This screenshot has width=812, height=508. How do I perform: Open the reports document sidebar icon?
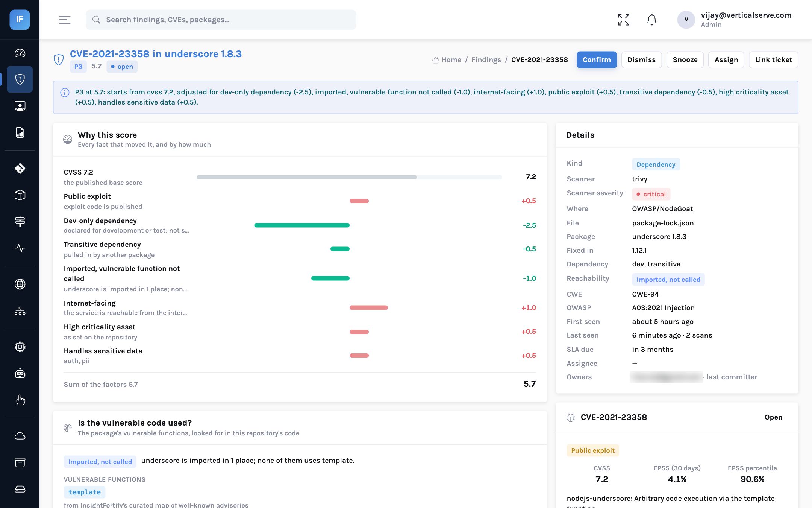coord(20,132)
